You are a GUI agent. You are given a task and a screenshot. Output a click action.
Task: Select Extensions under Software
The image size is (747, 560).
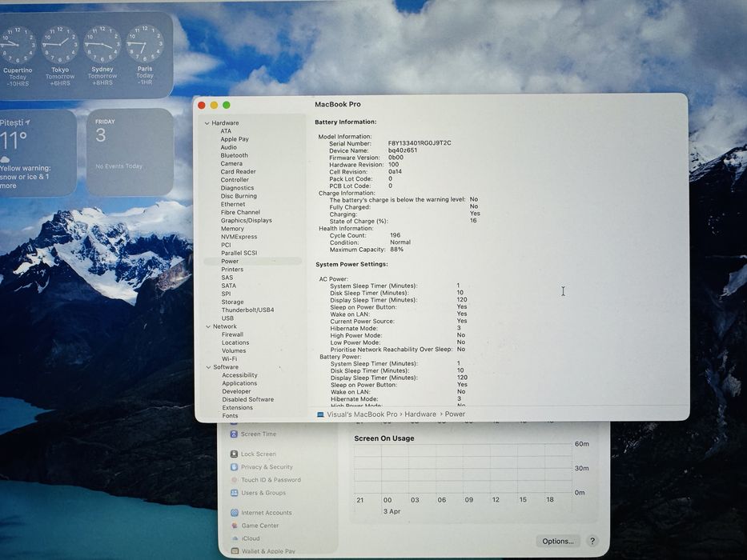pos(237,408)
